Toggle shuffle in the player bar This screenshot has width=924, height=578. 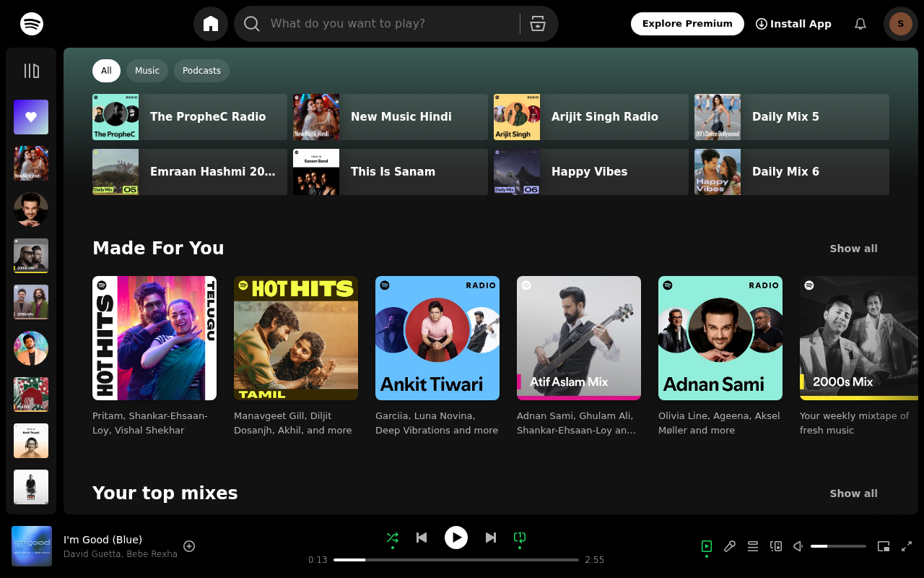pyautogui.click(x=393, y=538)
